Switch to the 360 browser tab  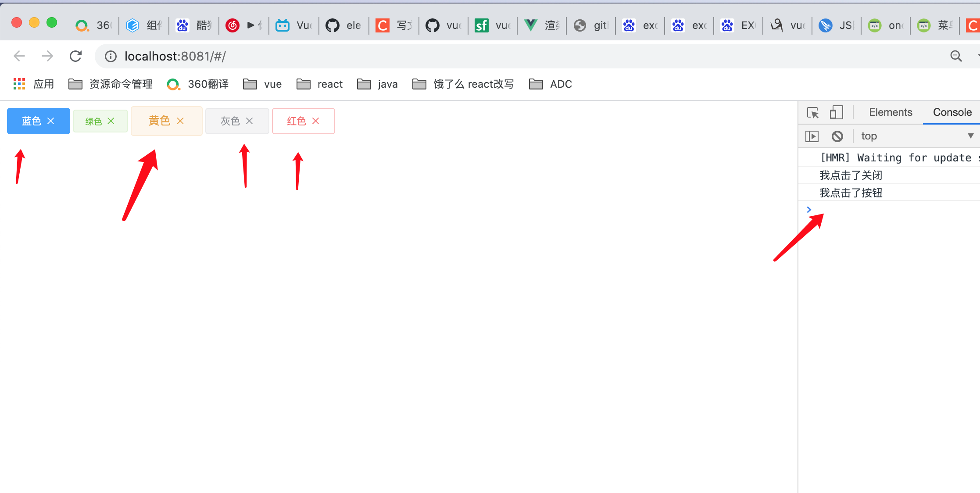click(x=94, y=25)
